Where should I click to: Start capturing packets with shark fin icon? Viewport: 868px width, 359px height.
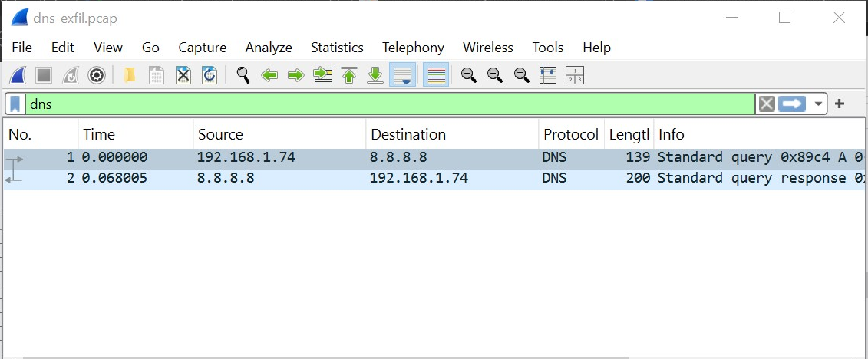tap(18, 75)
